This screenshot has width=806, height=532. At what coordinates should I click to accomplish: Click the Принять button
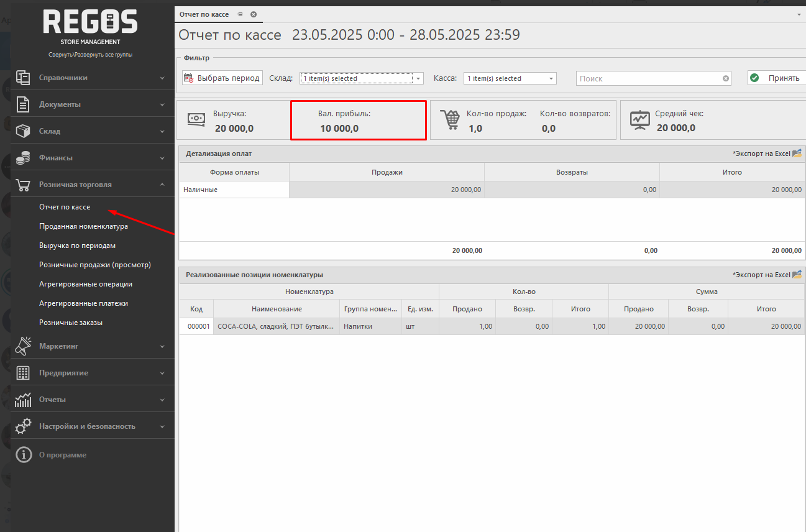[777, 78]
